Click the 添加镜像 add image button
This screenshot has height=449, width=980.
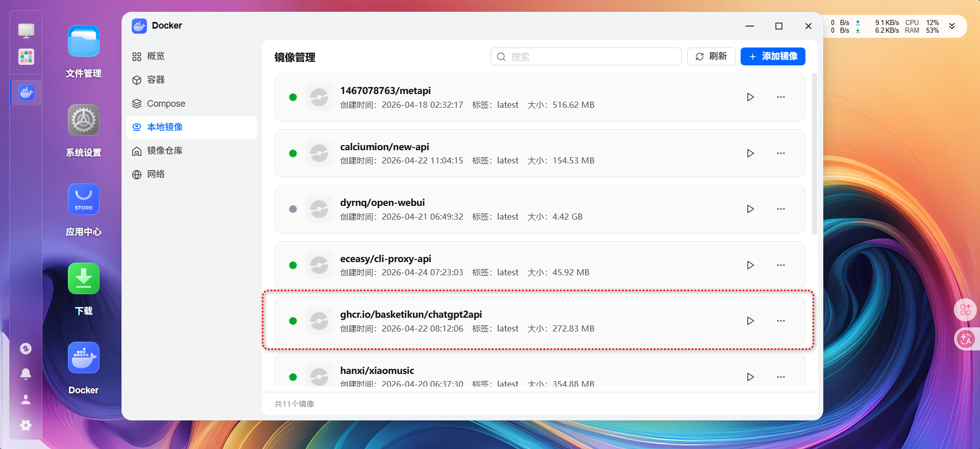[x=773, y=56]
